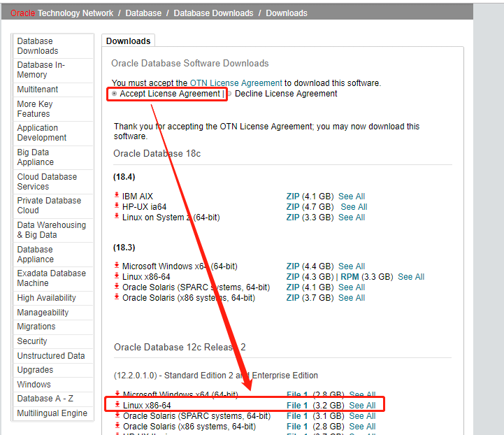Screen dimensions: 504x435
Task: Click See All for IBM AIX
Action: point(352,197)
